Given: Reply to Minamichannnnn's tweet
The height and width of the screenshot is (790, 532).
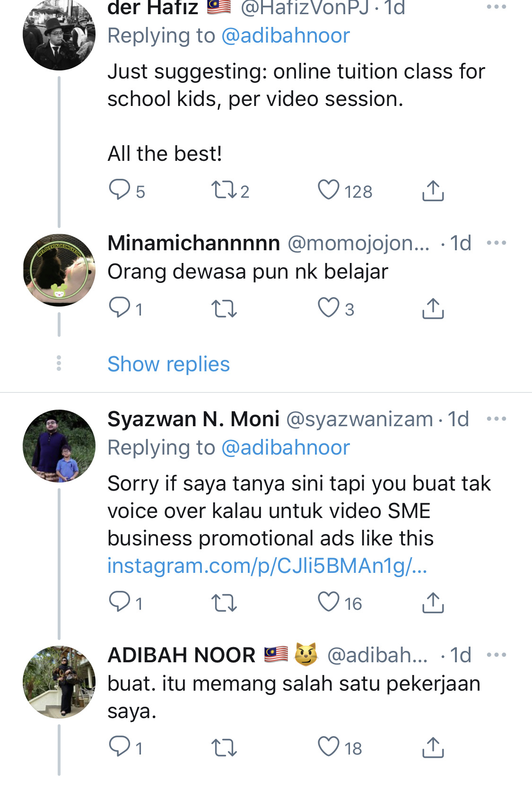Looking at the screenshot, I should 120,308.
